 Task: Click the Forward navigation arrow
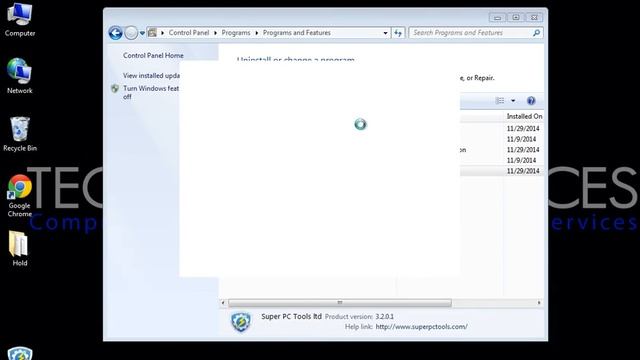tap(131, 33)
